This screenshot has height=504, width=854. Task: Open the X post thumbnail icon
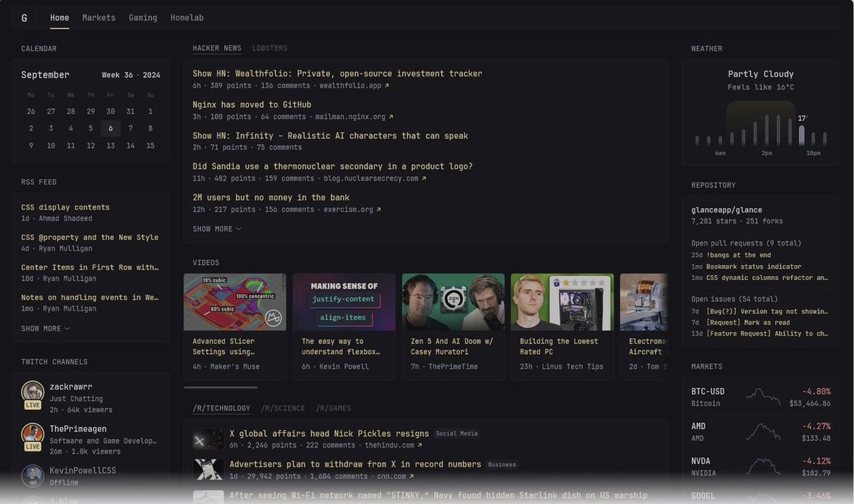point(208,439)
